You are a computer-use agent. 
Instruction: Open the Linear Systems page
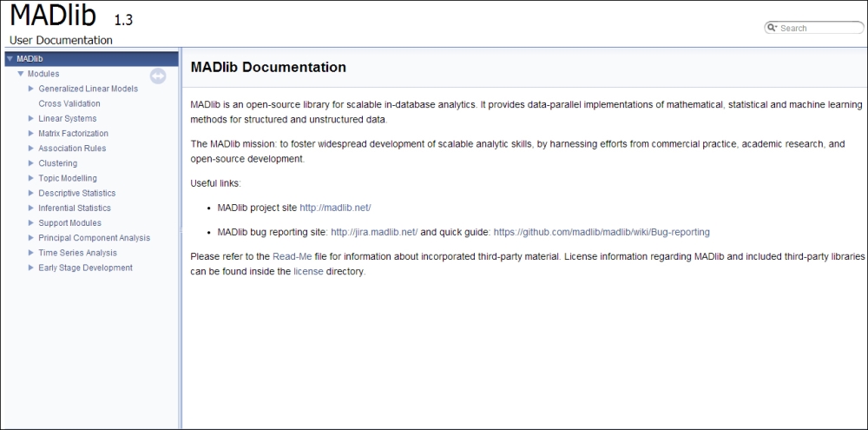point(67,119)
